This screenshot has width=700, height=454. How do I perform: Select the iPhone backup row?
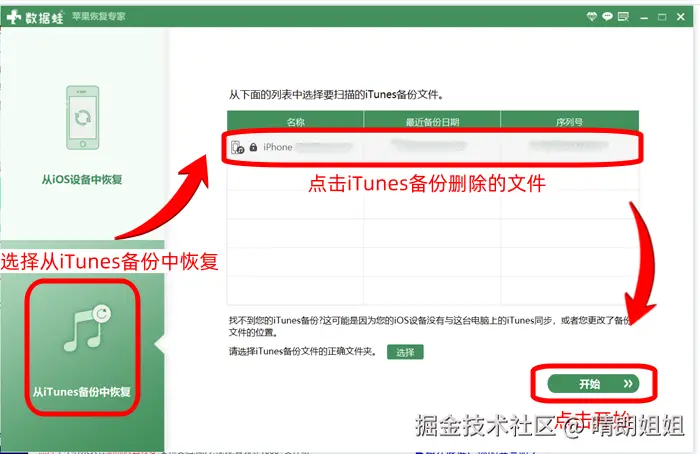(x=433, y=146)
